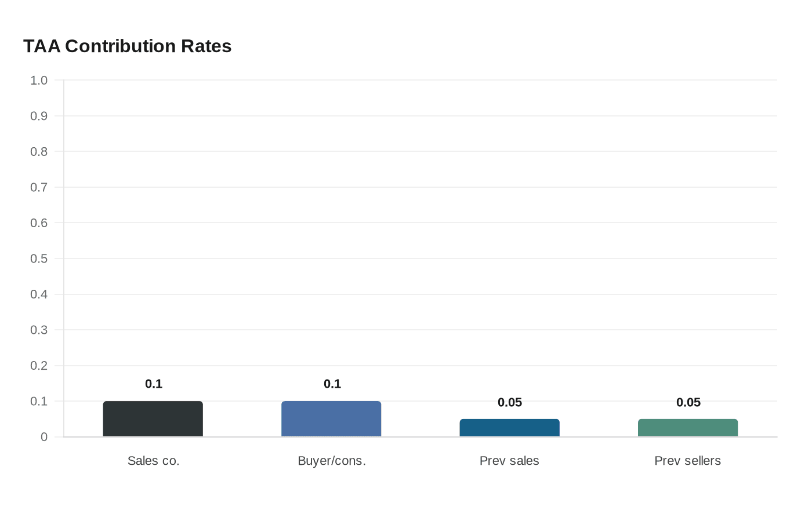The width and height of the screenshot is (812, 510).
Task: Click the 0.9 y-axis tick label
Action: [x=39, y=116]
